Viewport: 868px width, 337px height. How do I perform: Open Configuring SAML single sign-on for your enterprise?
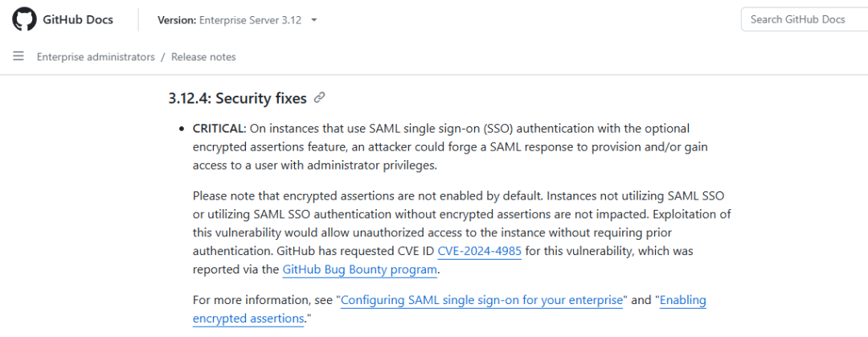[x=481, y=301]
